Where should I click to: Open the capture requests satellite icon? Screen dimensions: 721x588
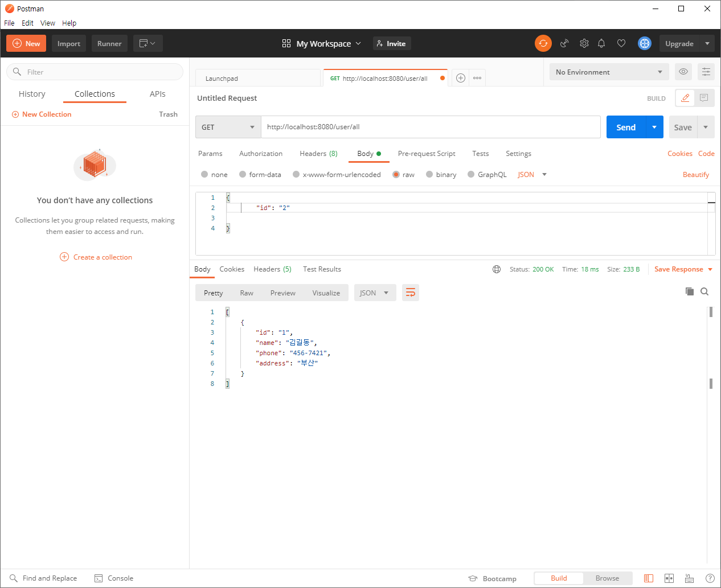coord(564,43)
